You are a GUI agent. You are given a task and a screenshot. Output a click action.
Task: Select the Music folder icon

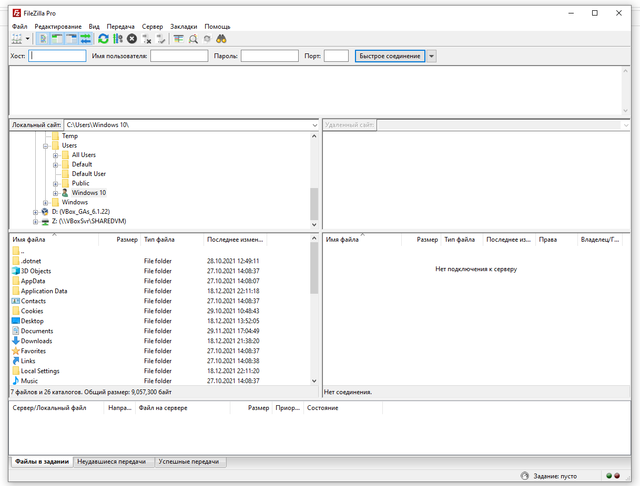coord(16,381)
